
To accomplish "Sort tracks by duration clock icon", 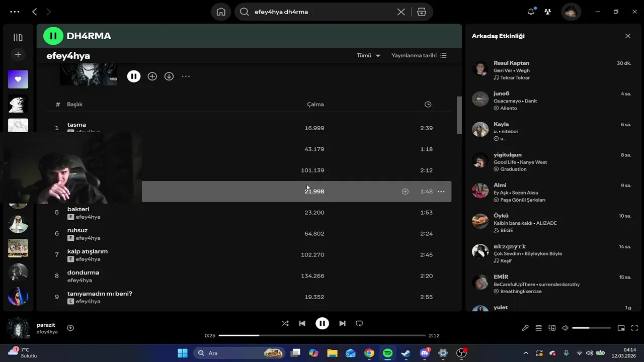I will (428, 105).
